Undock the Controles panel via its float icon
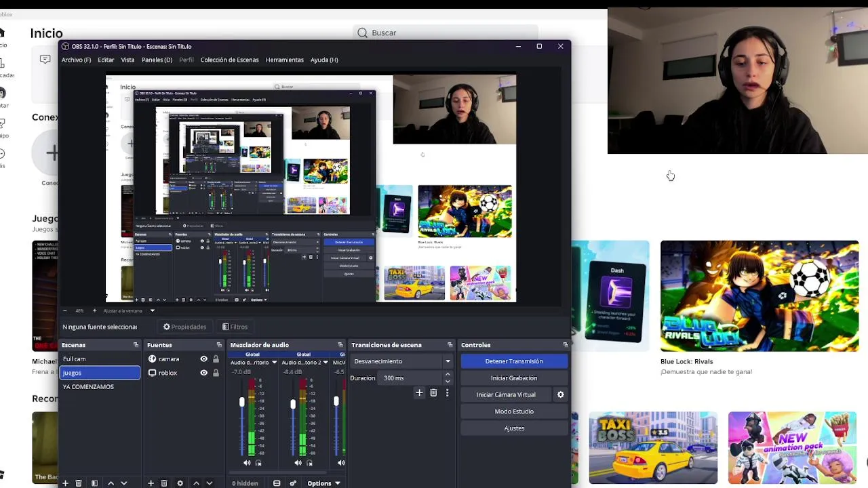 click(x=566, y=345)
